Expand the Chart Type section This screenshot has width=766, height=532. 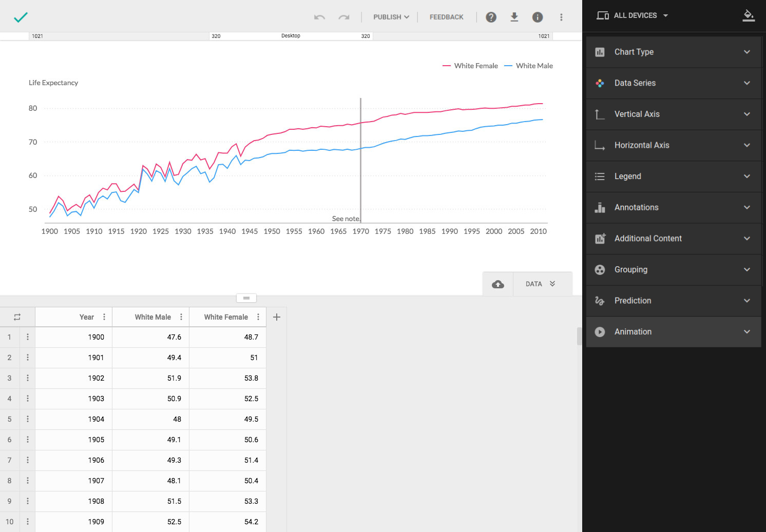pyautogui.click(x=673, y=52)
